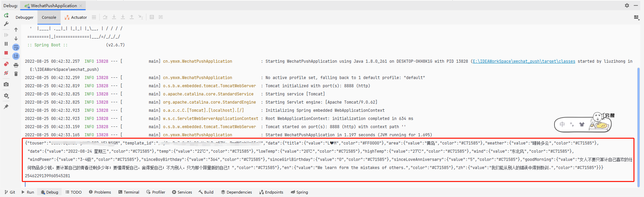Image resolution: width=644 pixels, height=197 pixels.
Task: Open the Actuator tab
Action: pos(76,17)
